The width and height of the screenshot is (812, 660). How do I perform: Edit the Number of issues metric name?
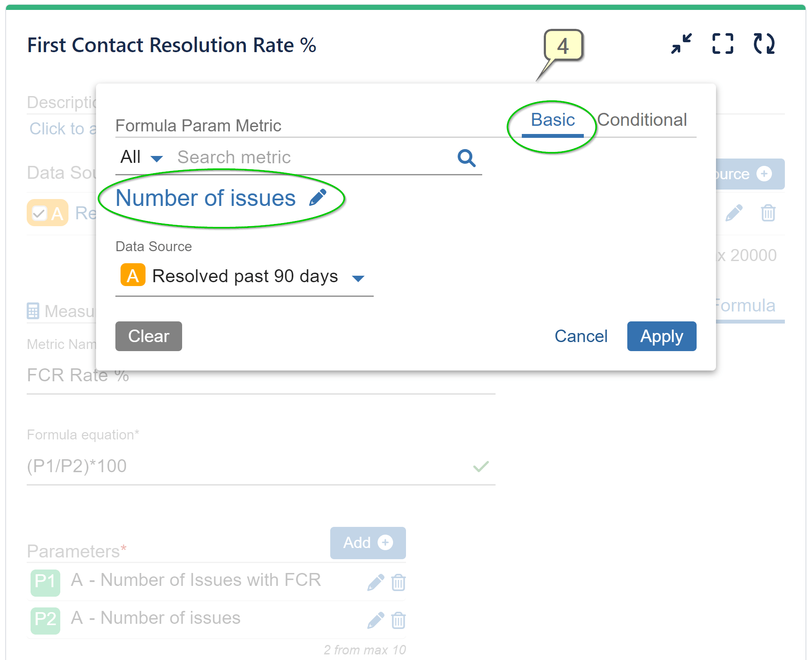(318, 197)
